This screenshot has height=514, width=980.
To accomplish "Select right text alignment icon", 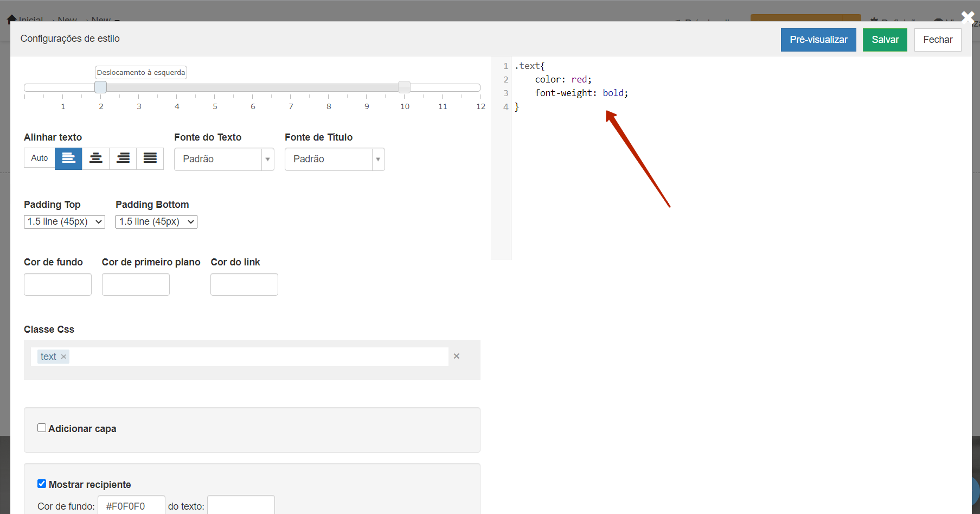I will click(x=123, y=158).
